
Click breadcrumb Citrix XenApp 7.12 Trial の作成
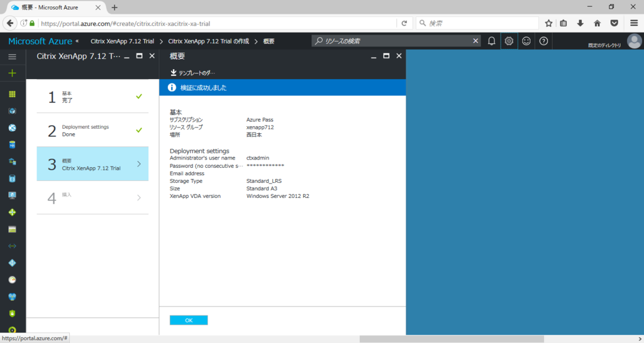[x=209, y=41]
